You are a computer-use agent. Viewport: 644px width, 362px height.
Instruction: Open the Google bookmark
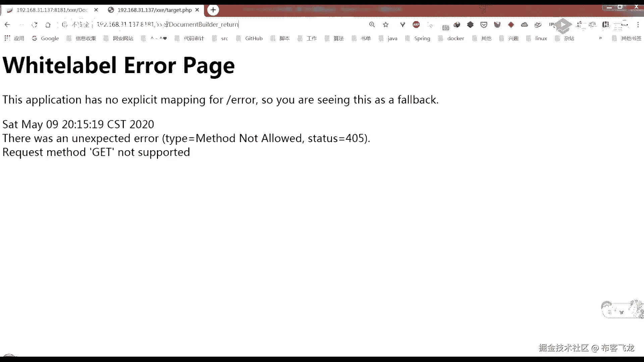point(45,38)
